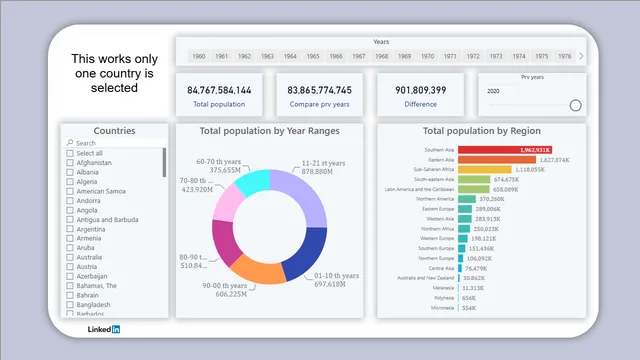Select year 1970 in Years slicer
This screenshot has width=640, height=360.
[x=427, y=56]
